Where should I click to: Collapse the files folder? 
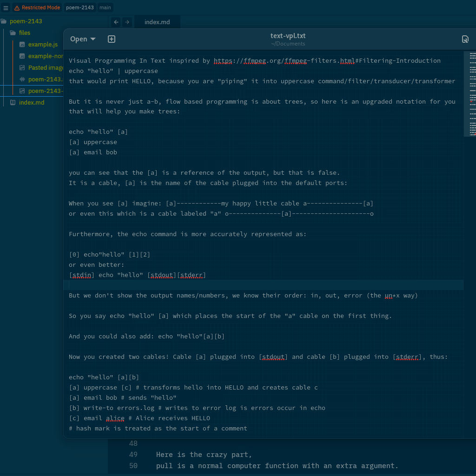tap(24, 33)
